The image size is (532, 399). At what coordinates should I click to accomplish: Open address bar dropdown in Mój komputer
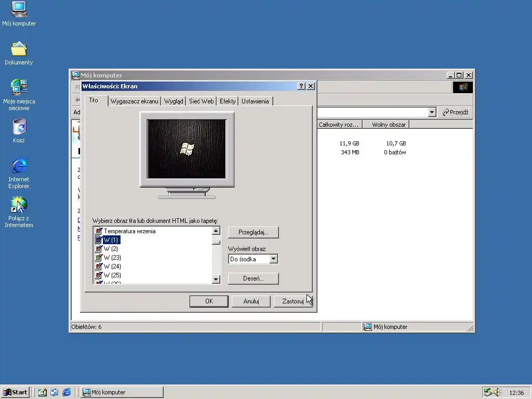point(432,112)
